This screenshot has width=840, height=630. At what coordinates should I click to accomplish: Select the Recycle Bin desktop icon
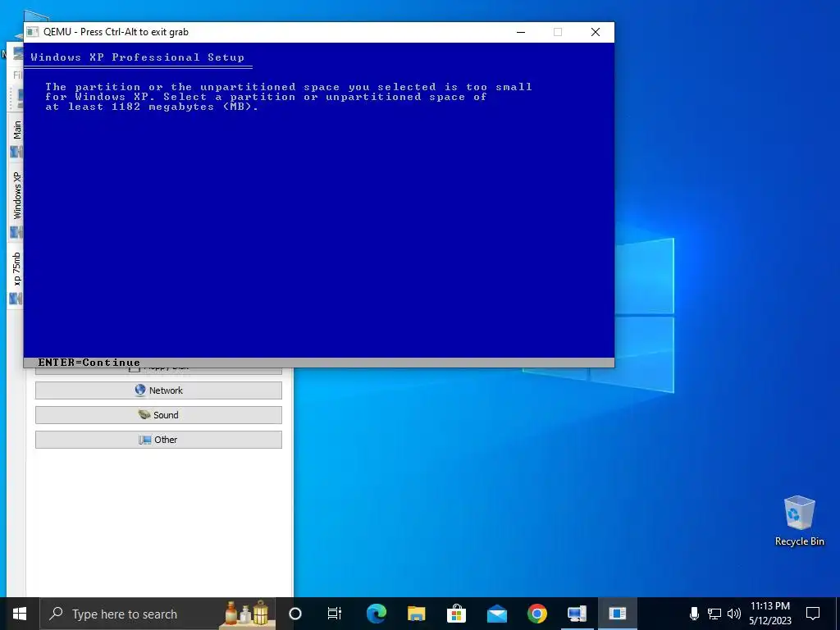click(799, 521)
